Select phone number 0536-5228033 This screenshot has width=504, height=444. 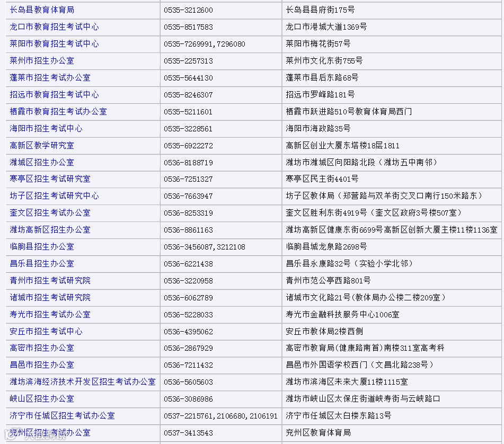coord(188,315)
